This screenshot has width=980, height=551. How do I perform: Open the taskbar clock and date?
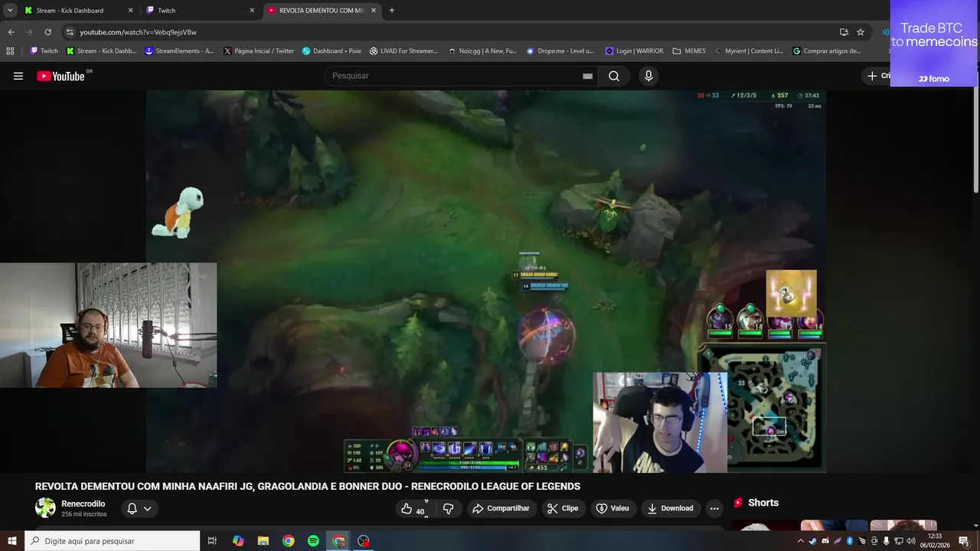click(x=935, y=541)
